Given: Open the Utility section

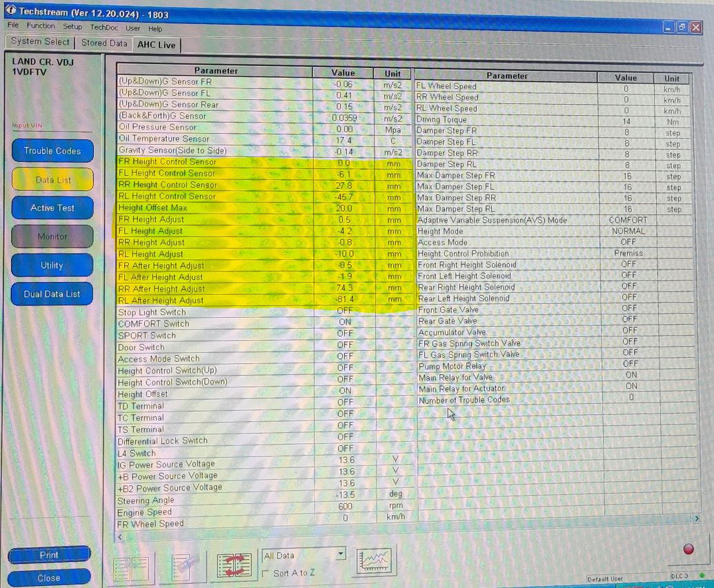Looking at the screenshot, I should pos(52,265).
